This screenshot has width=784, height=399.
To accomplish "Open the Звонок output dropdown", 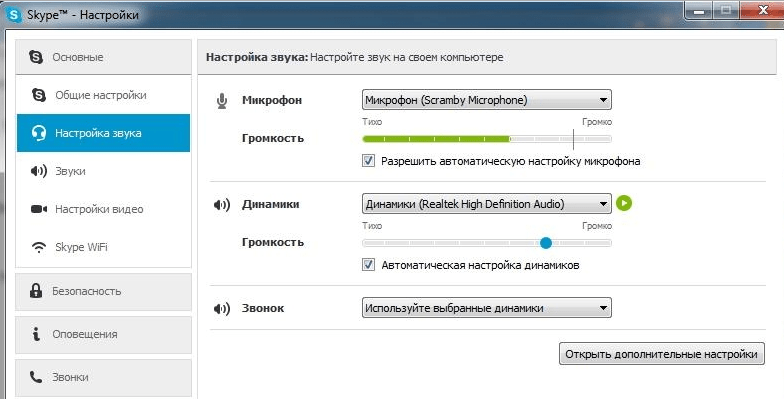I will (x=486, y=308).
